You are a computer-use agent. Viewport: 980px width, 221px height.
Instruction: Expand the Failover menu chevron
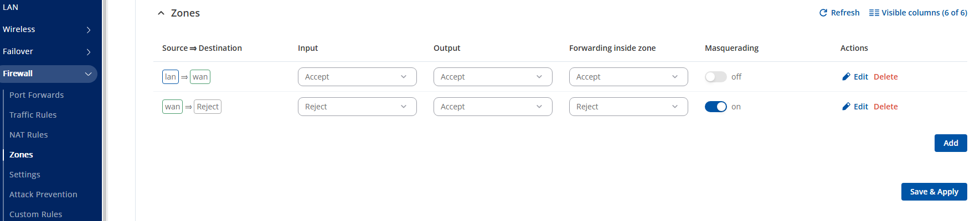tap(89, 52)
